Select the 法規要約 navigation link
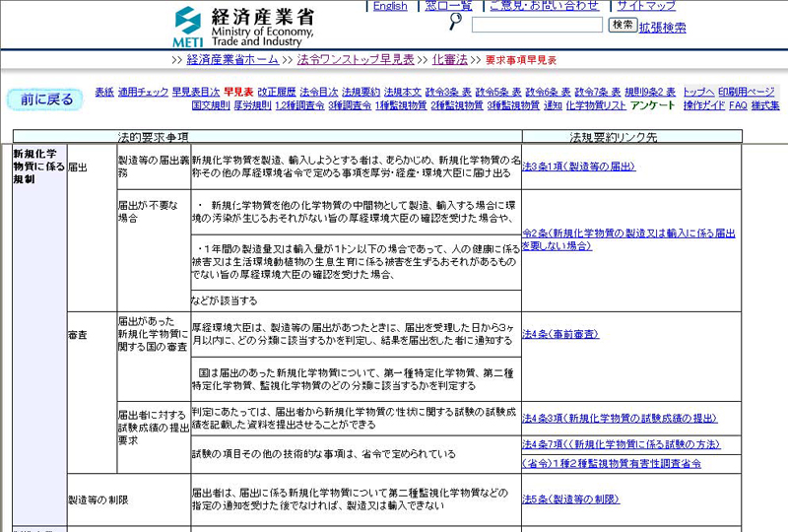Viewport: 788px width, 532px height. (361, 92)
